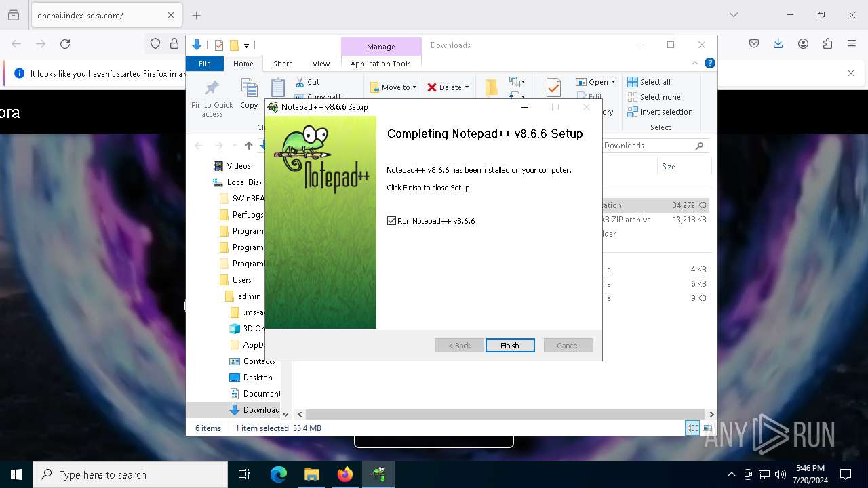Screen dimensions: 868x488
Task: Switch to Large icons view icon
Action: [707, 428]
